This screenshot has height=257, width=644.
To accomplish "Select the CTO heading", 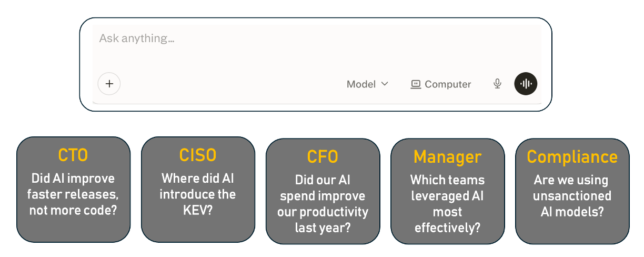I will pos(73,155).
